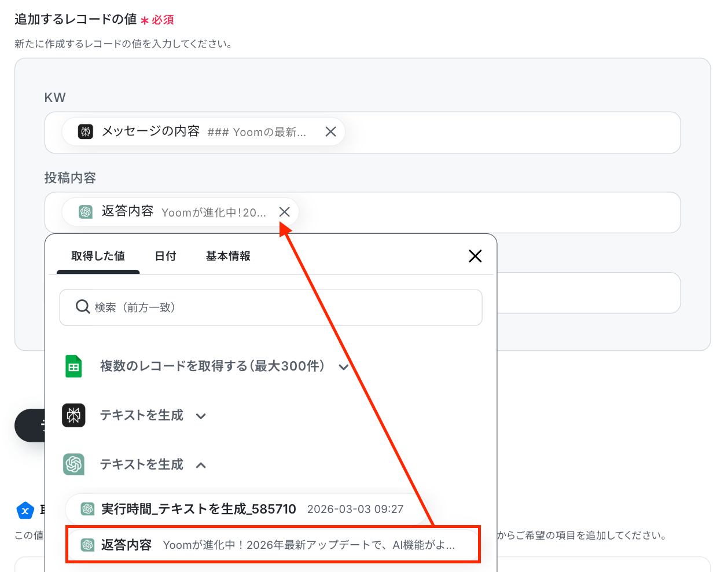The width and height of the screenshot is (728, 572).
Task: Switch to the 取得した値 tab
Action: 98,256
